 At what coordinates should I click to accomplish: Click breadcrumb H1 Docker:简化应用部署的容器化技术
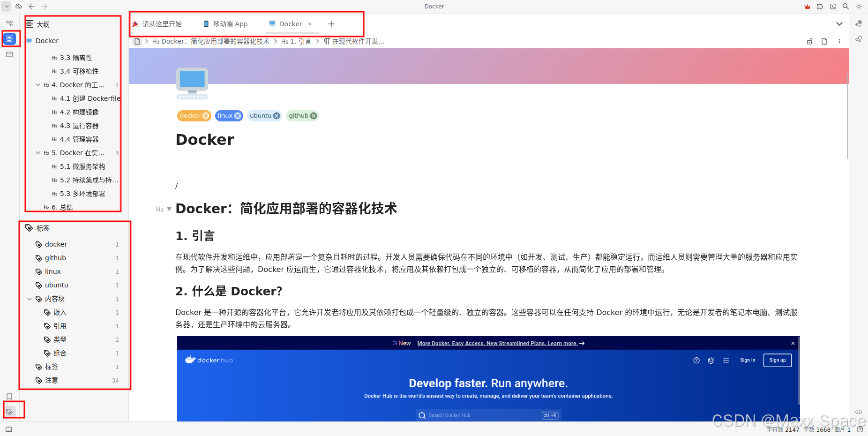[211, 41]
